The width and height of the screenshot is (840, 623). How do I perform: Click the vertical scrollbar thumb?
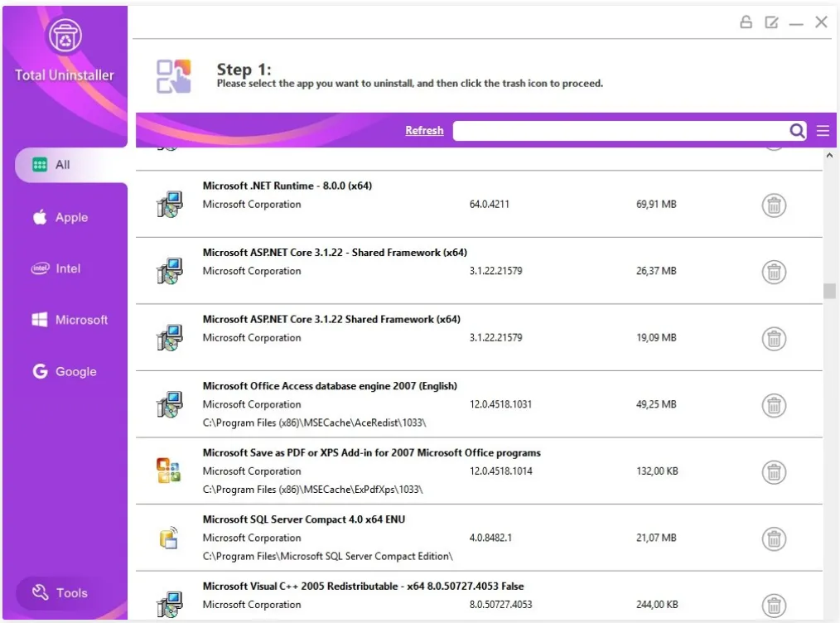coord(829,291)
